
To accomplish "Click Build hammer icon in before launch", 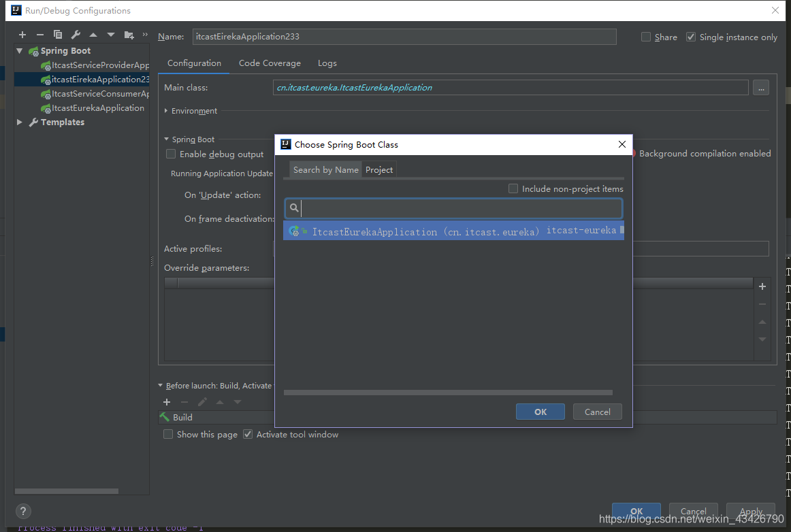I will point(165,417).
